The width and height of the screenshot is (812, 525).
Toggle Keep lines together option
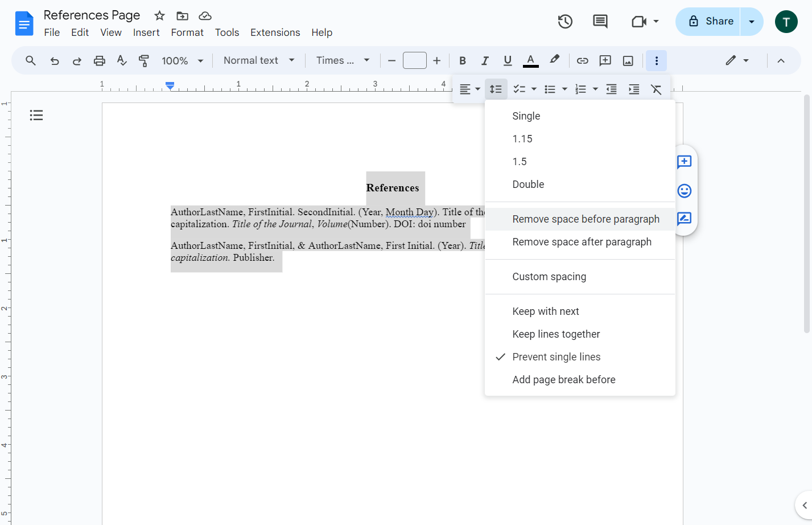point(580,334)
